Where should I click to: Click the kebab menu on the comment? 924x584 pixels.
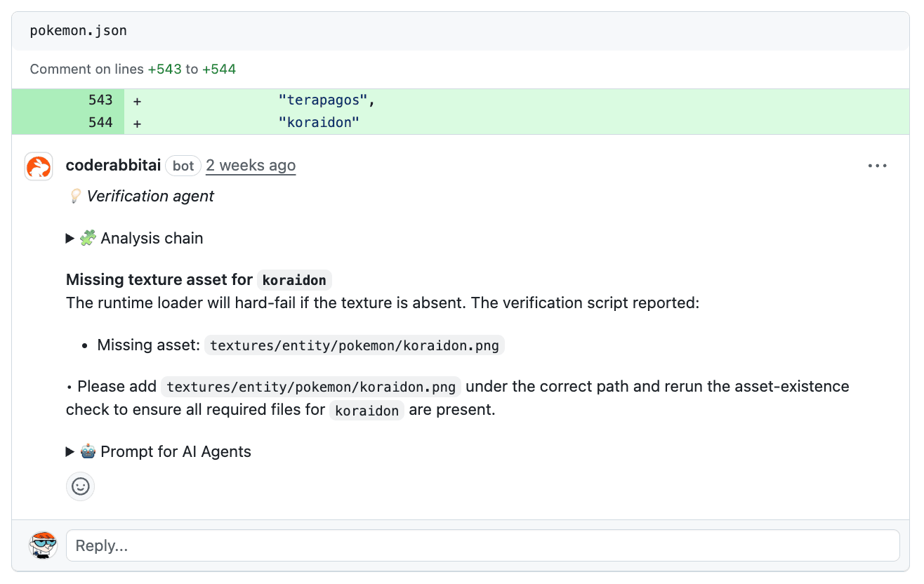[878, 166]
